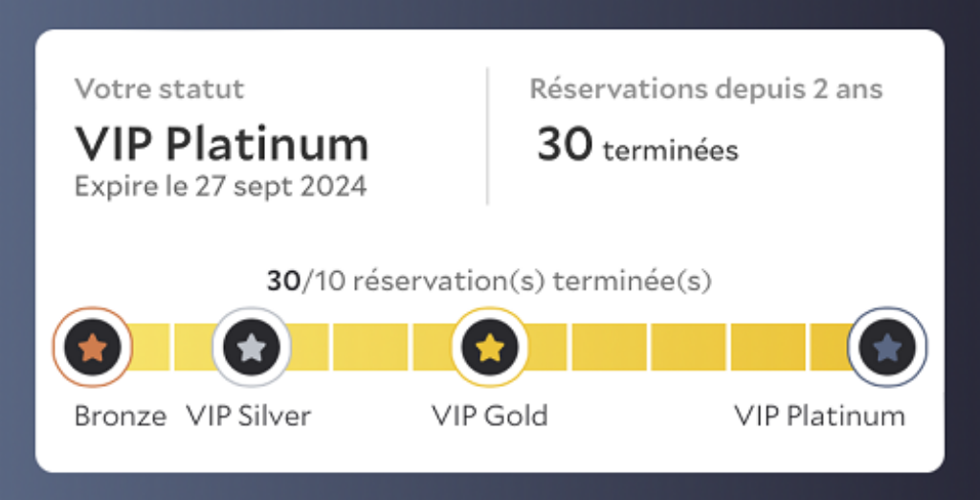Click progress segment just before Gold badge
980x500 pixels.
tap(432, 347)
